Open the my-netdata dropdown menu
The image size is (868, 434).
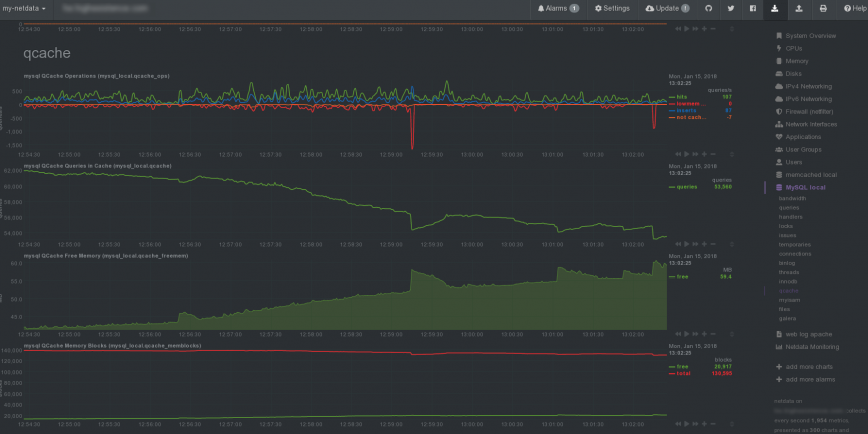tap(31, 8)
